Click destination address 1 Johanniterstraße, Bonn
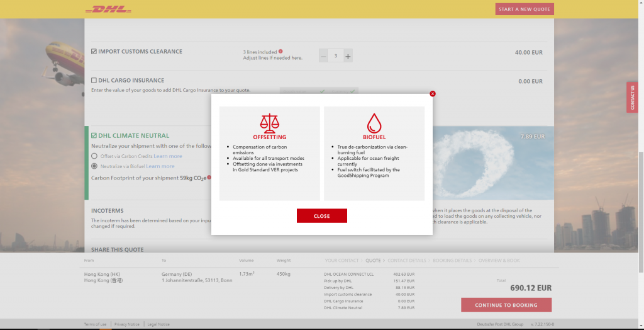Image resolution: width=644 pixels, height=330 pixels. pyautogui.click(x=197, y=280)
